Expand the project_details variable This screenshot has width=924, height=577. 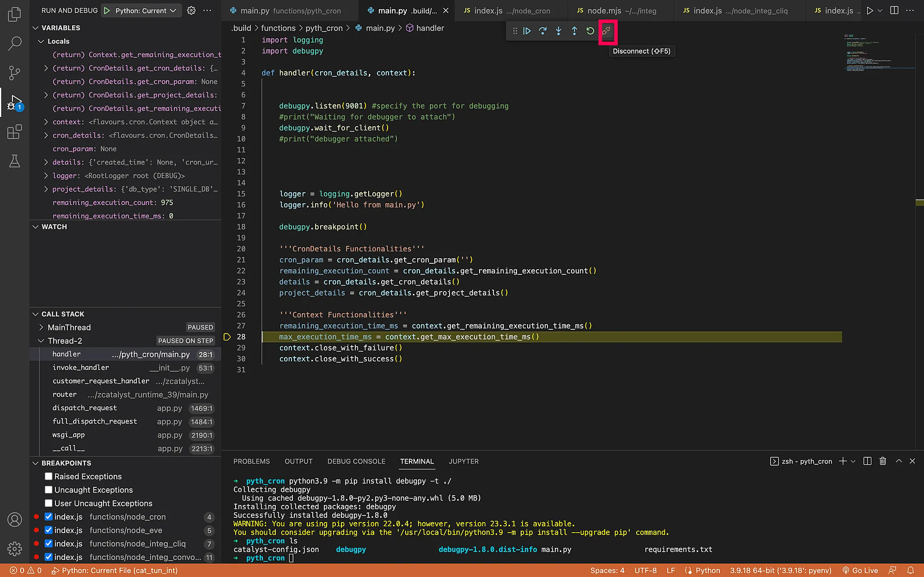pyautogui.click(x=46, y=189)
